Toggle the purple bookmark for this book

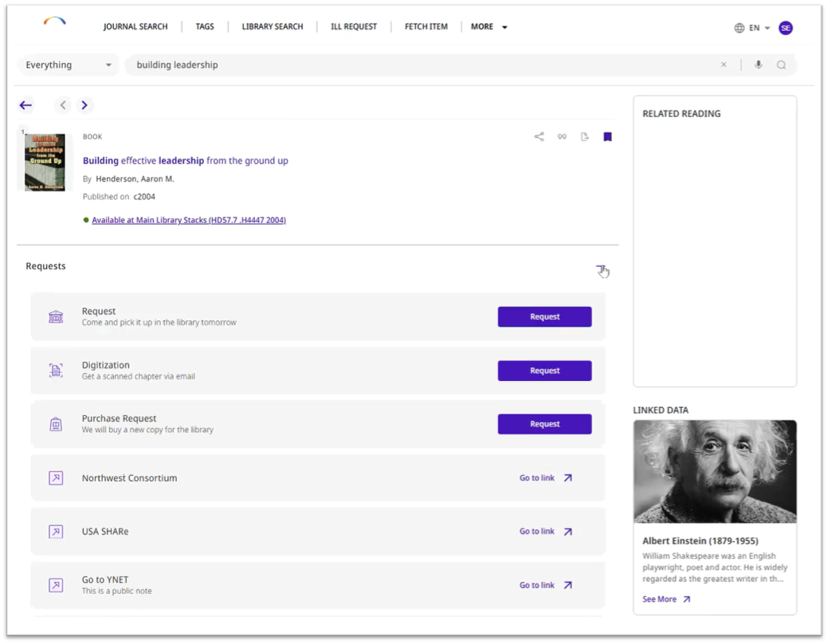pos(607,137)
